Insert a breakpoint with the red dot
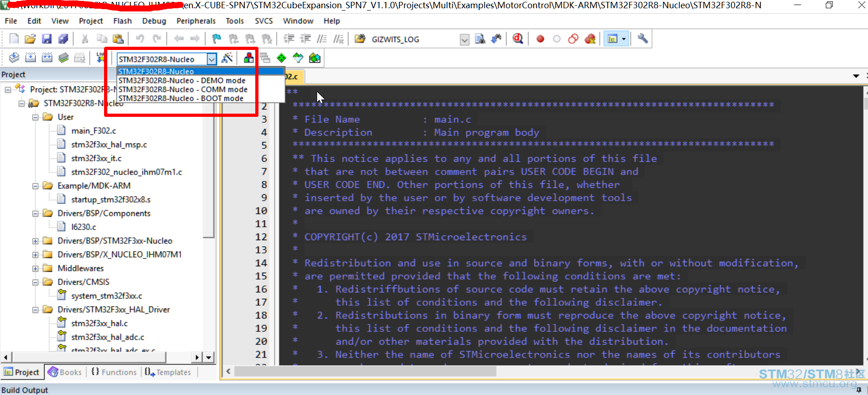Image resolution: width=868 pixels, height=395 pixels. tap(540, 39)
